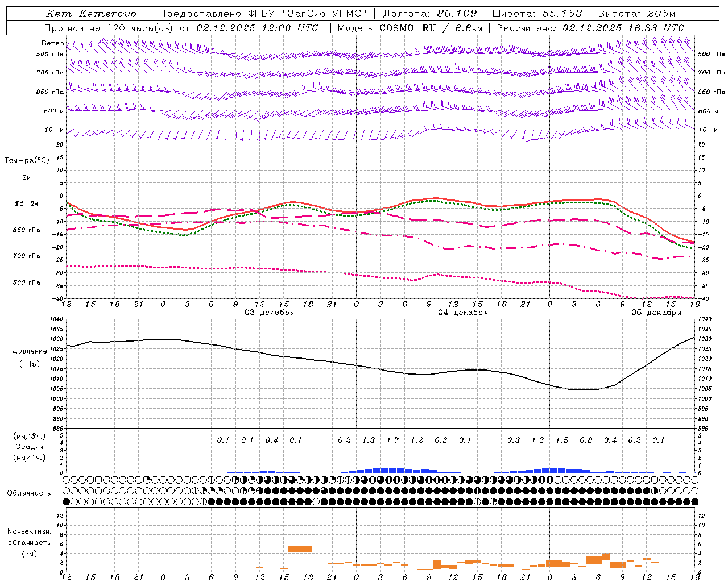Select the 850 гПа temperature legend entry
728x582 pixels.
click(x=26, y=230)
